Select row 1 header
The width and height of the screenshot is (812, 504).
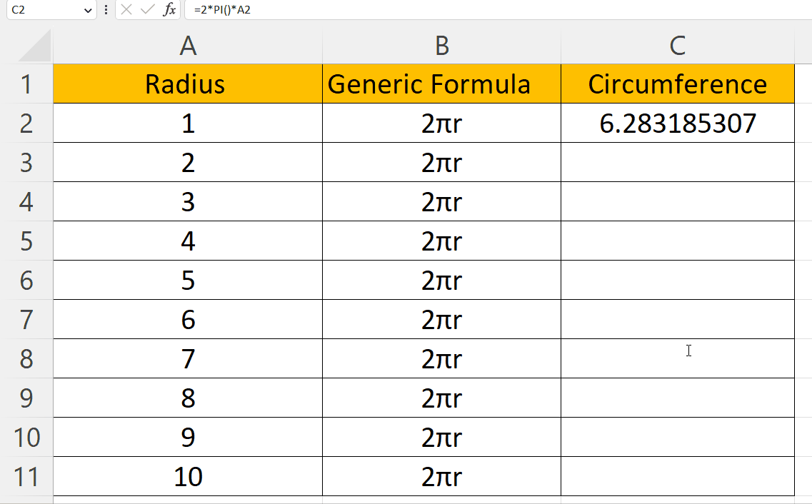click(x=28, y=84)
